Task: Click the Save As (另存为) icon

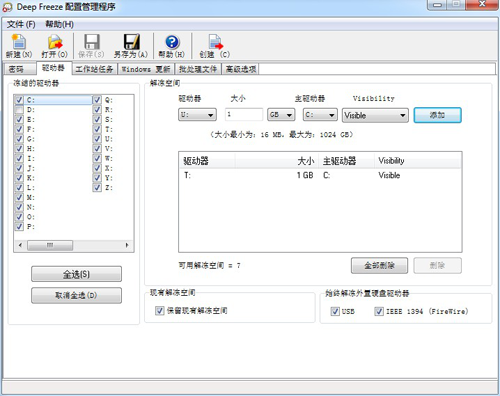Action: (x=131, y=42)
